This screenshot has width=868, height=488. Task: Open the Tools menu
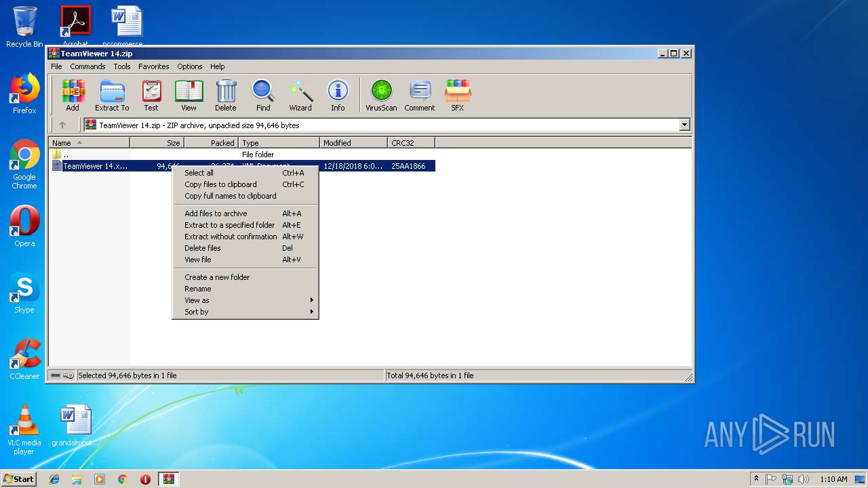click(x=122, y=66)
